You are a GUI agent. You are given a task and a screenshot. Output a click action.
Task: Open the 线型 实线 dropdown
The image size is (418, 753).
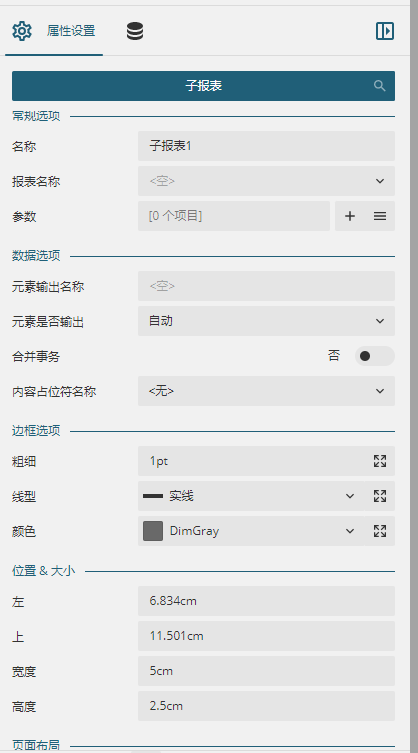(x=251, y=496)
